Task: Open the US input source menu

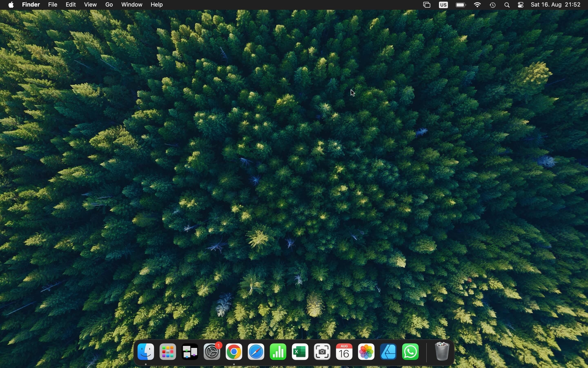Action: pos(443,5)
